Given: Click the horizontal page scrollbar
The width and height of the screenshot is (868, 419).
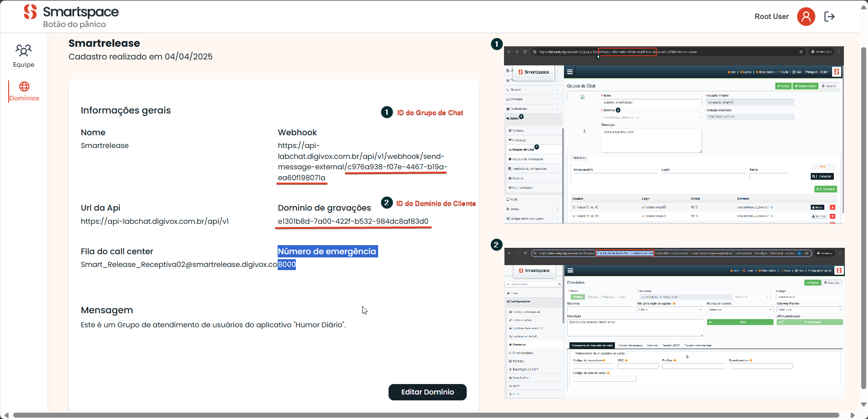Looking at the screenshot, I should (x=426, y=415).
